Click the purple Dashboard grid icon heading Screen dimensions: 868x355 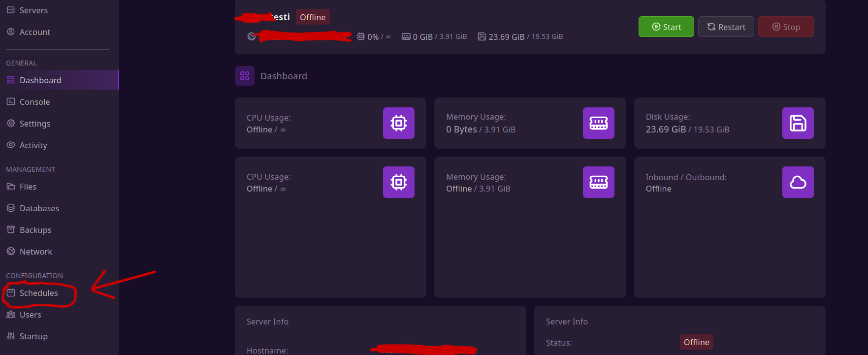click(x=245, y=76)
